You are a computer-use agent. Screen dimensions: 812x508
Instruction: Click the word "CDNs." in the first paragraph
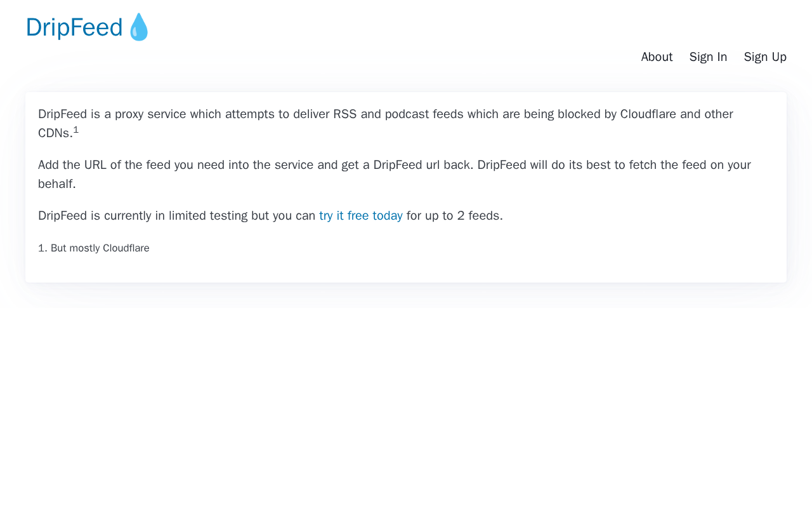(55, 133)
